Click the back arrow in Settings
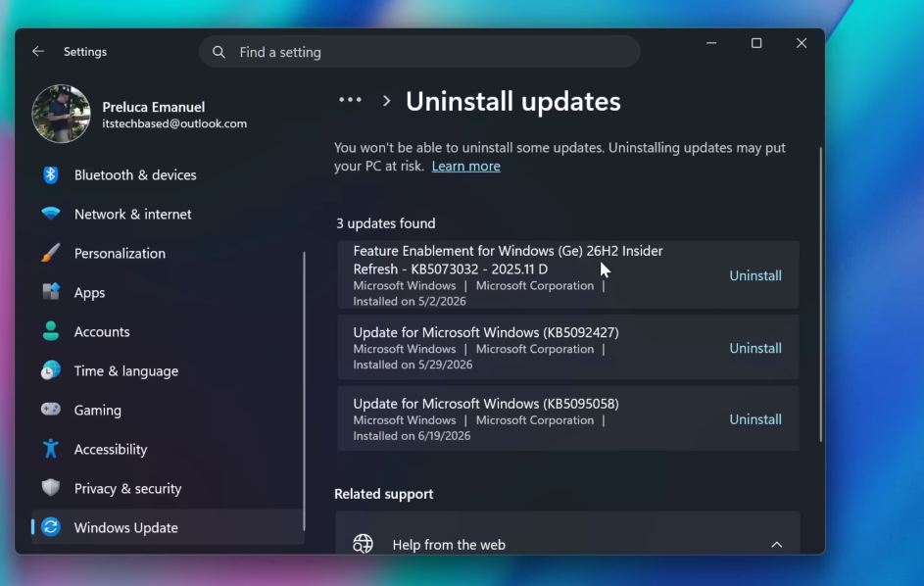The width and height of the screenshot is (924, 586). point(38,51)
